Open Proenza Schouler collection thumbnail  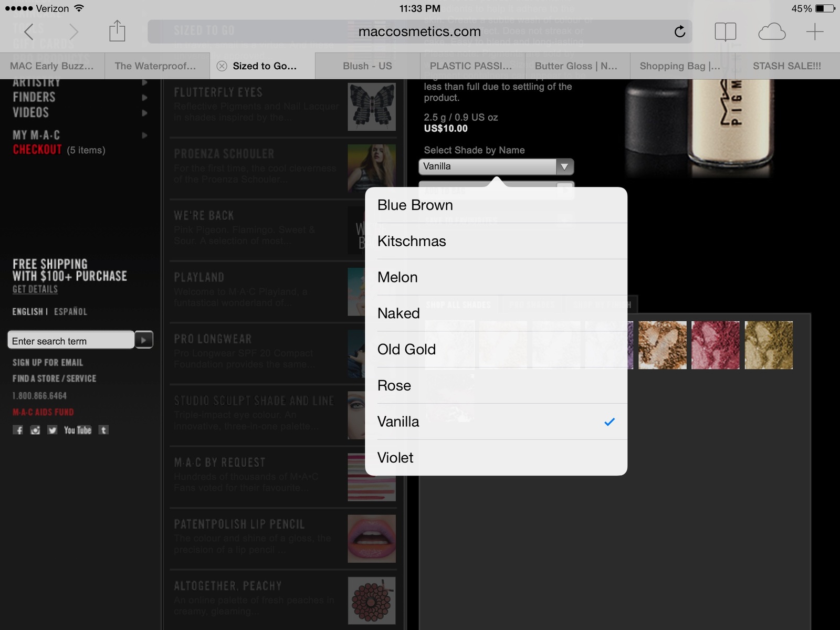click(372, 169)
